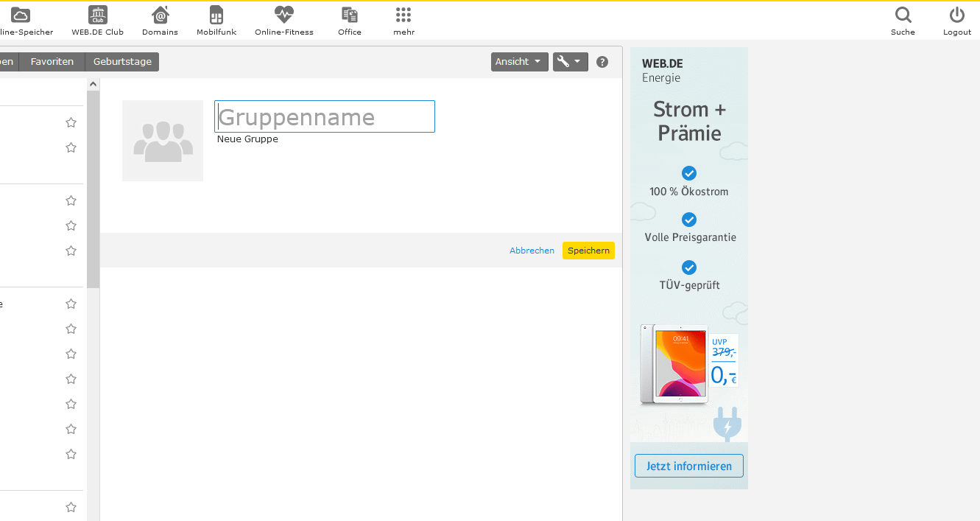Click Jetzt informieren in the ad
This screenshot has width=980, height=521.
(689, 466)
